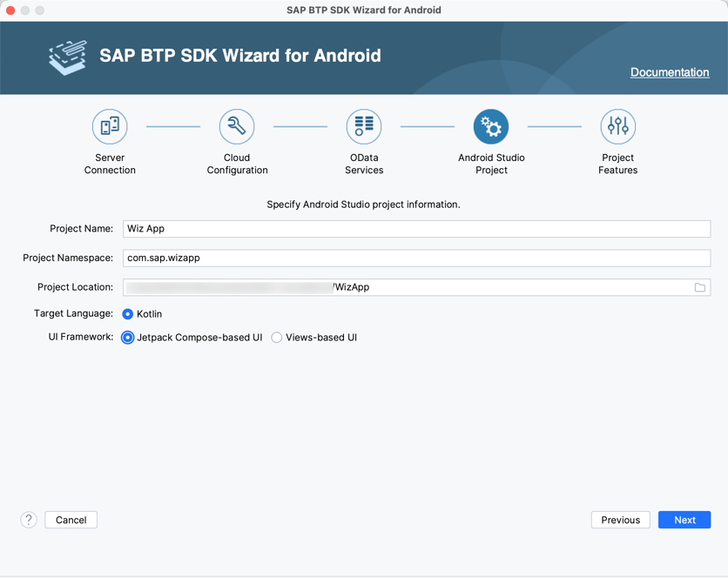The height and width of the screenshot is (578, 728).
Task: Click the Server Connection step icon
Action: (110, 127)
